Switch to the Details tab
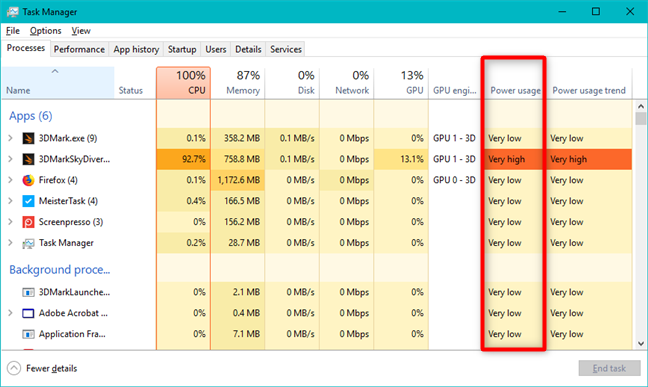Screen dimensions: 648x387 point(248,49)
